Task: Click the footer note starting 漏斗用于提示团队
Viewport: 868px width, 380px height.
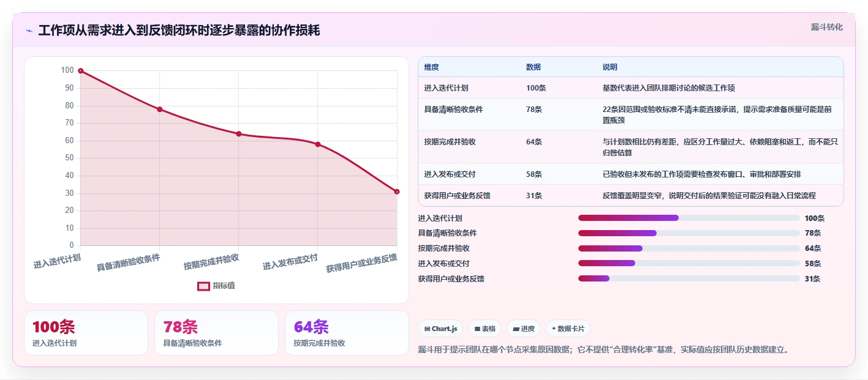Action: click(x=603, y=349)
